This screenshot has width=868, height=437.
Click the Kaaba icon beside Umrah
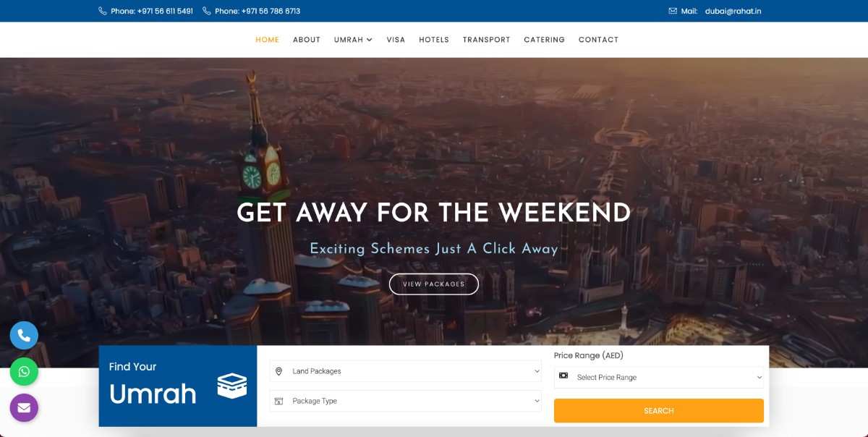pyautogui.click(x=232, y=386)
